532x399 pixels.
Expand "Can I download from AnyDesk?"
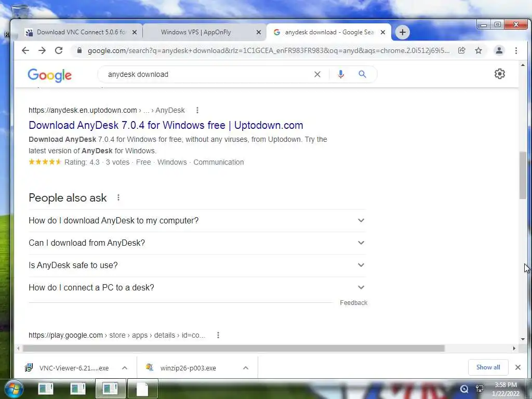click(x=197, y=243)
